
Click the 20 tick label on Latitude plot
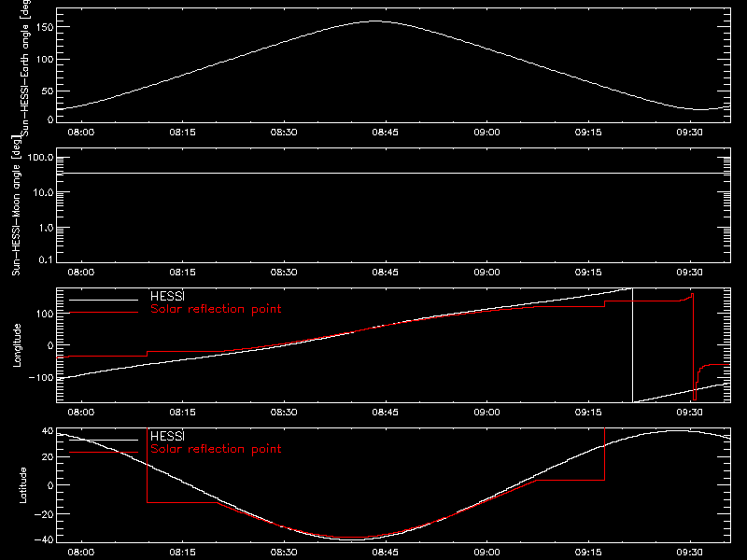pyautogui.click(x=48, y=456)
